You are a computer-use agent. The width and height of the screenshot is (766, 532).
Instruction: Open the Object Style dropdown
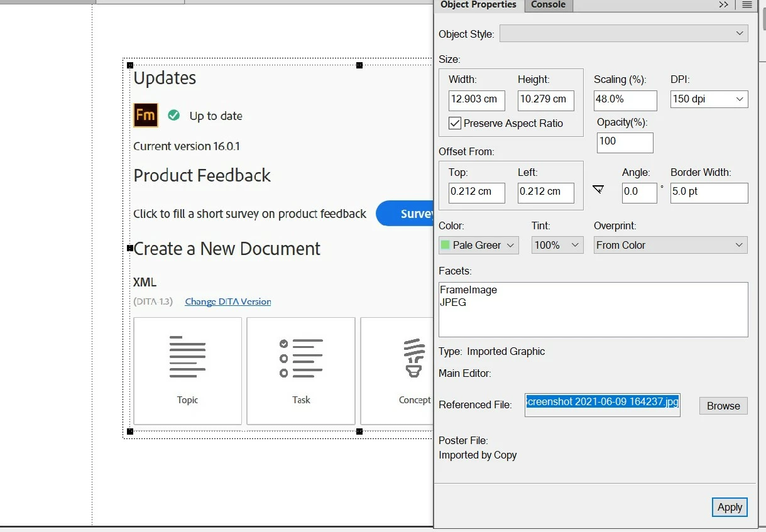point(623,33)
